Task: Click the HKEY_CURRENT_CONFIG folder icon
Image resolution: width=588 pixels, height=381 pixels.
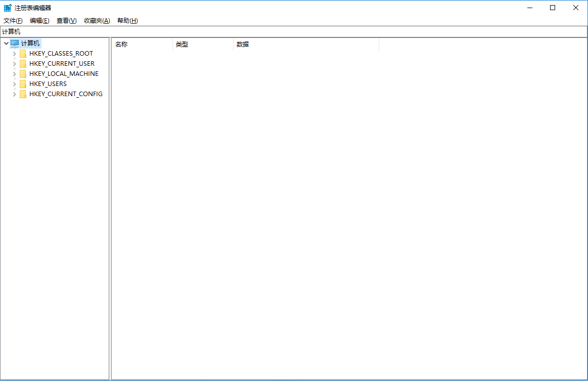Action: [23, 94]
